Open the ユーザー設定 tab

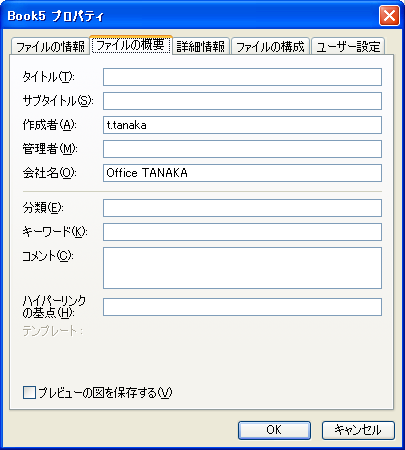click(x=348, y=46)
